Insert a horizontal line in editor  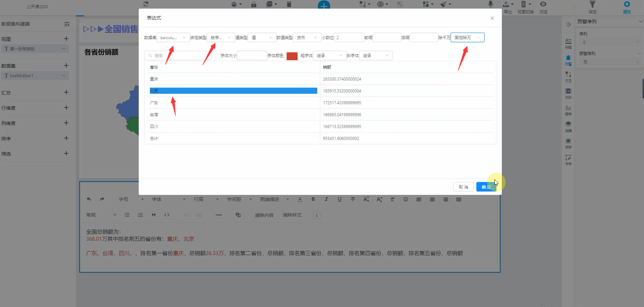point(219,215)
